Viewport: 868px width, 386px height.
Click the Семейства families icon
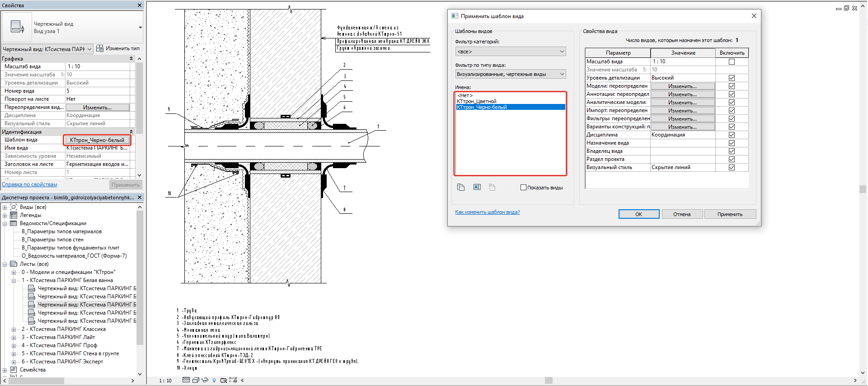[14, 370]
